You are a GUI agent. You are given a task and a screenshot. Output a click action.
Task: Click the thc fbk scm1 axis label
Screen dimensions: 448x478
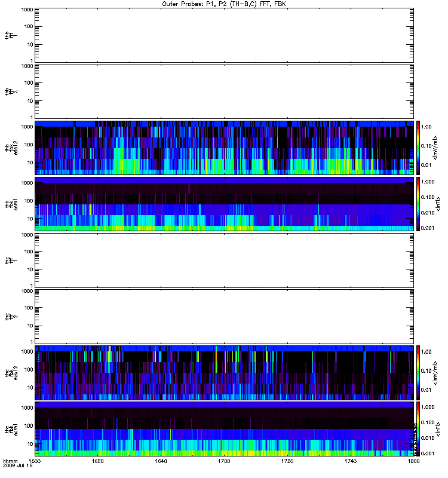(11, 429)
